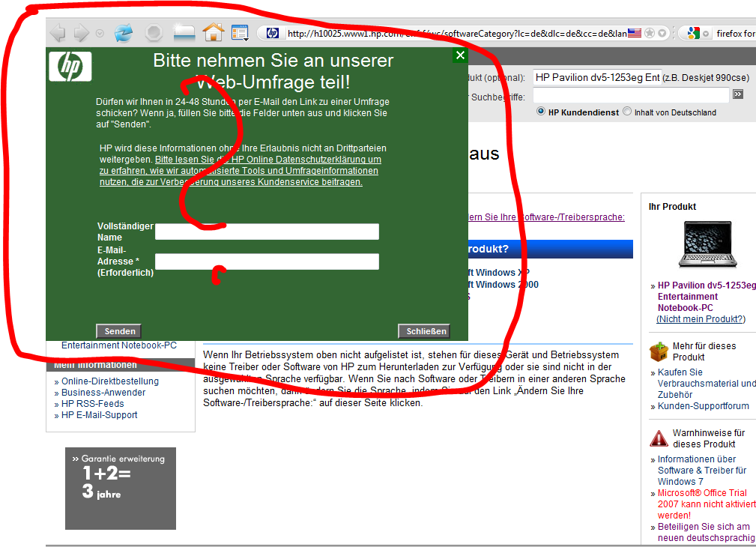Open the HP RSS-Feeds link

[93, 404]
